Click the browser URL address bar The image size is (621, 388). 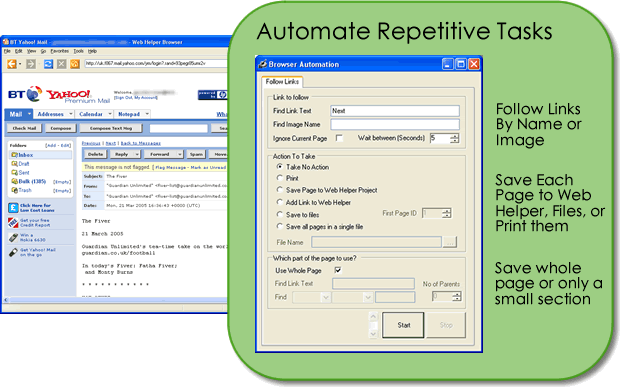156,63
